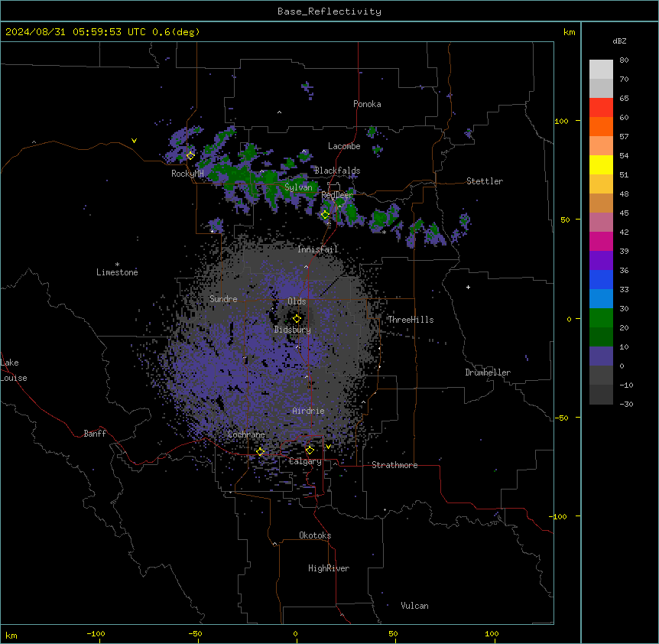Select the Calgary city label
This screenshot has width=659, height=644.
pyautogui.click(x=305, y=461)
